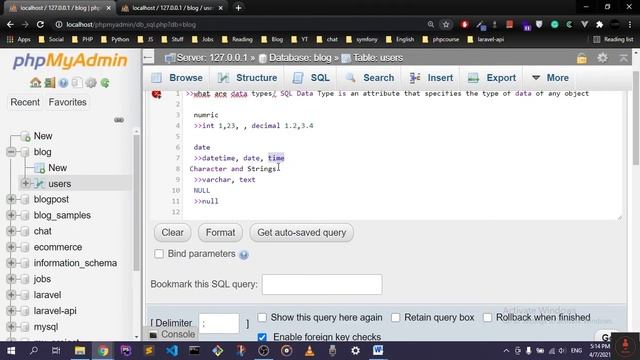Open the Recent tables tab
This screenshot has height=360, width=640.
(25, 102)
